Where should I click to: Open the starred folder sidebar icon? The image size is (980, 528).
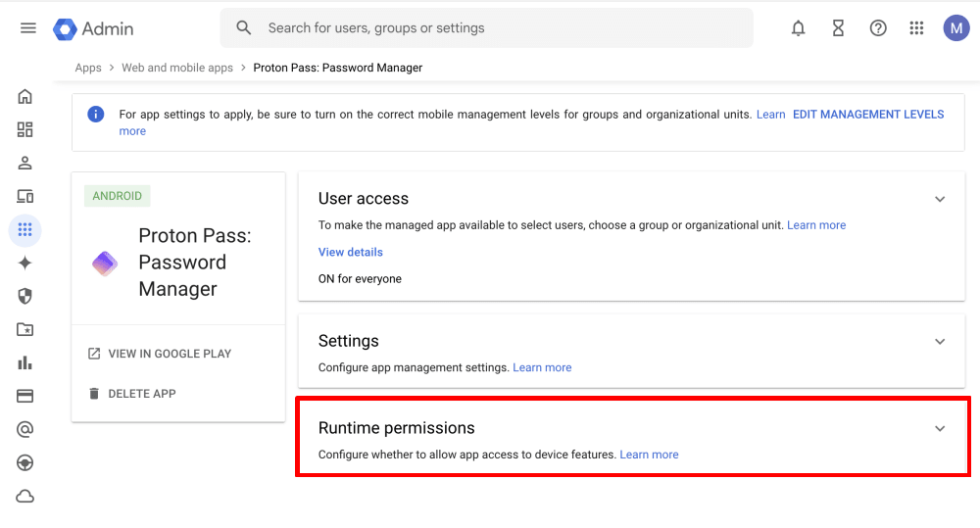click(25, 329)
